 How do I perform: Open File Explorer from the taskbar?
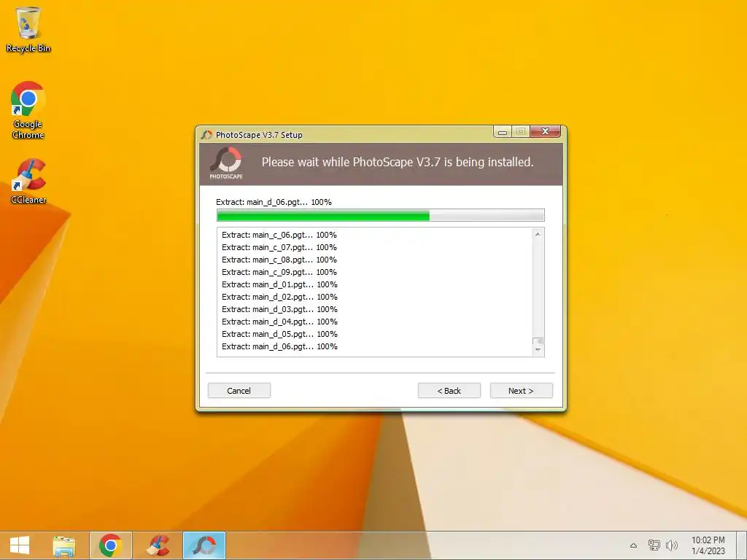[64, 545]
